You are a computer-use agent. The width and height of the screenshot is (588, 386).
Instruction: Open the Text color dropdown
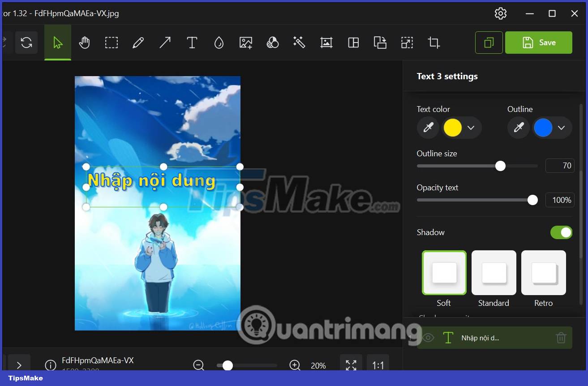tap(472, 128)
